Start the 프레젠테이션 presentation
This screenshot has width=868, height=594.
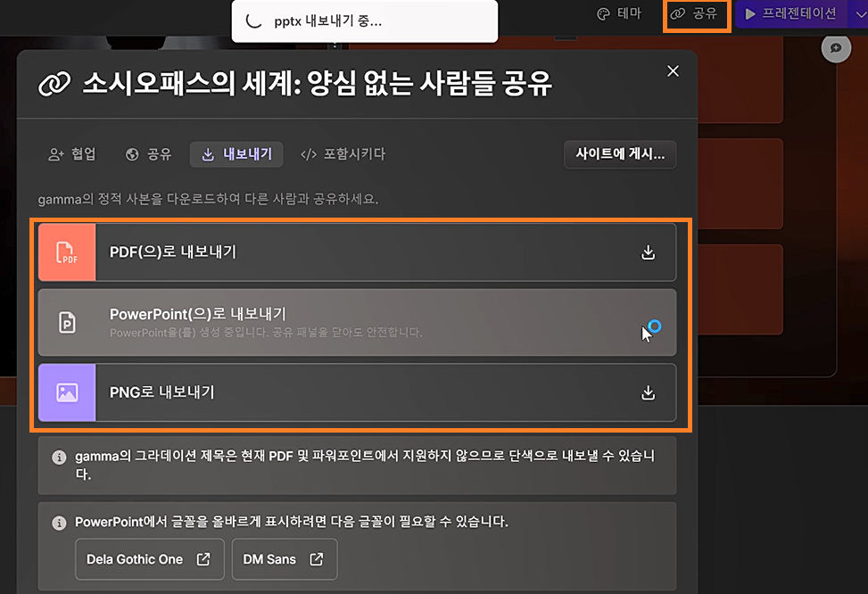tap(790, 13)
